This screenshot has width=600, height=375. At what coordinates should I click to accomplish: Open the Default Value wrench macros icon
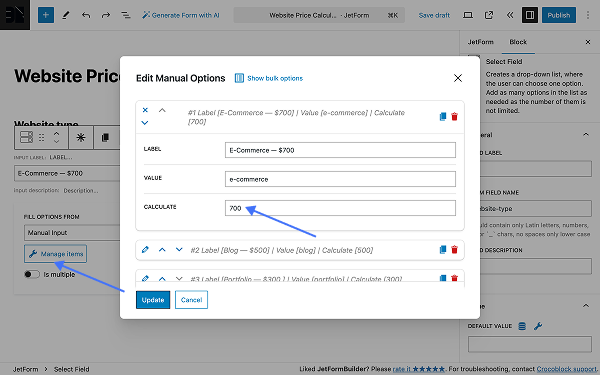point(538,326)
